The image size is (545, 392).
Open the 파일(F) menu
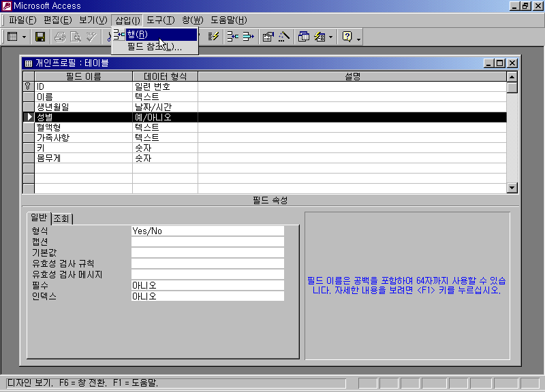[x=22, y=20]
